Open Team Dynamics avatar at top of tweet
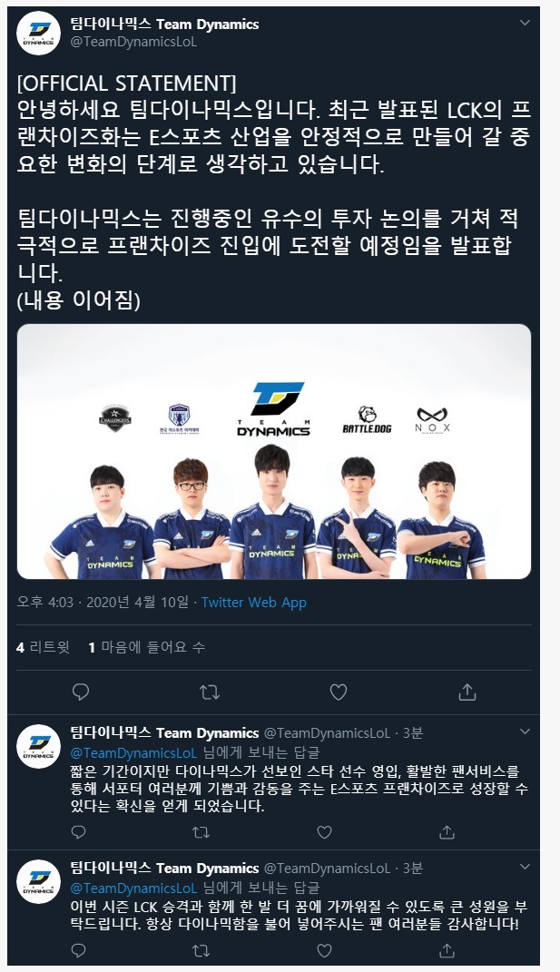The image size is (560, 972). tap(38, 33)
